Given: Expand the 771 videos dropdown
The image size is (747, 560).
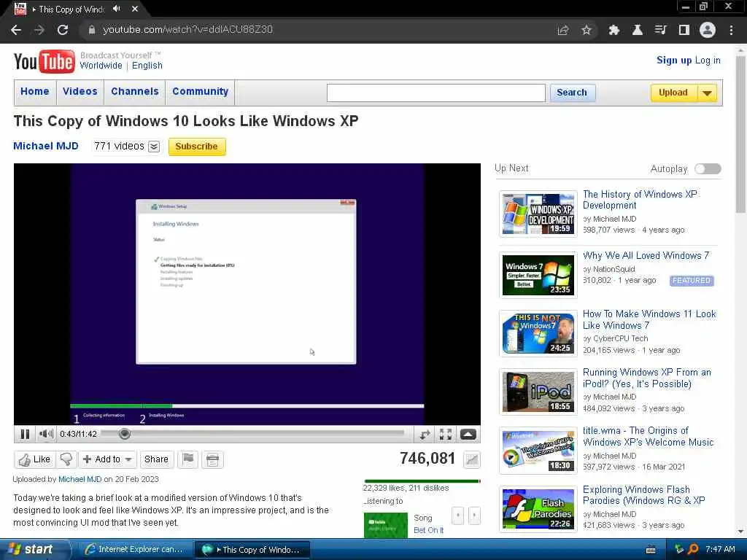Looking at the screenshot, I should (x=154, y=146).
